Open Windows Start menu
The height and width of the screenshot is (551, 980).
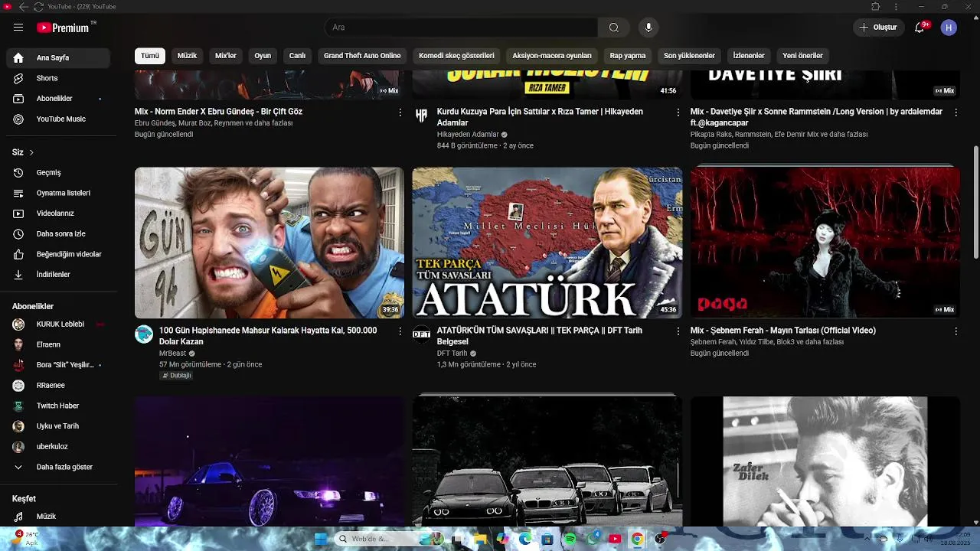pyautogui.click(x=321, y=539)
